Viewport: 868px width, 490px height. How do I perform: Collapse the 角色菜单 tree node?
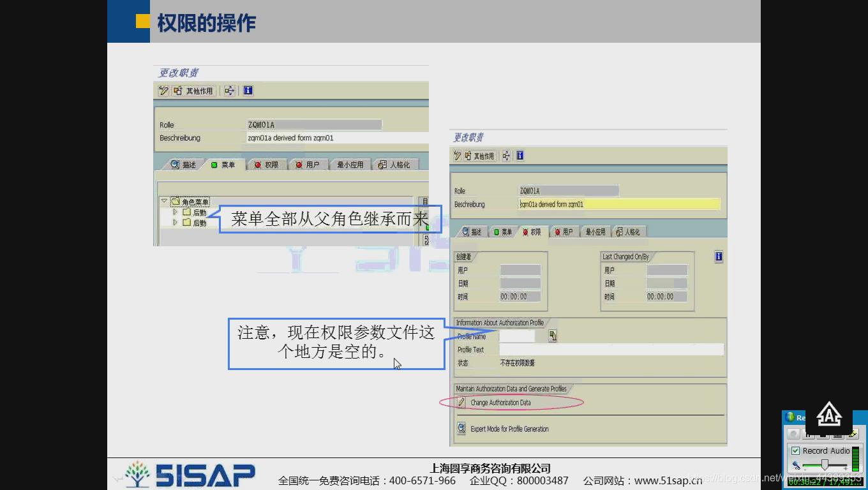[x=164, y=201]
